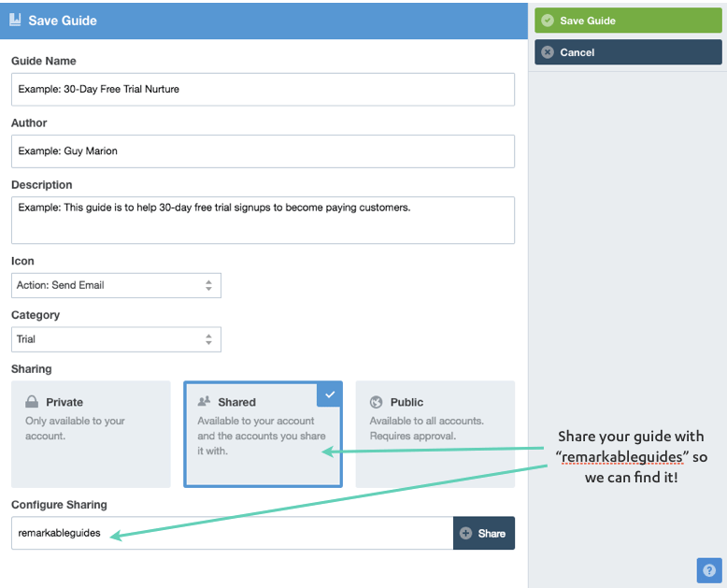Click the X circle icon on Cancel
This screenshot has width=727, height=588.
(x=548, y=52)
